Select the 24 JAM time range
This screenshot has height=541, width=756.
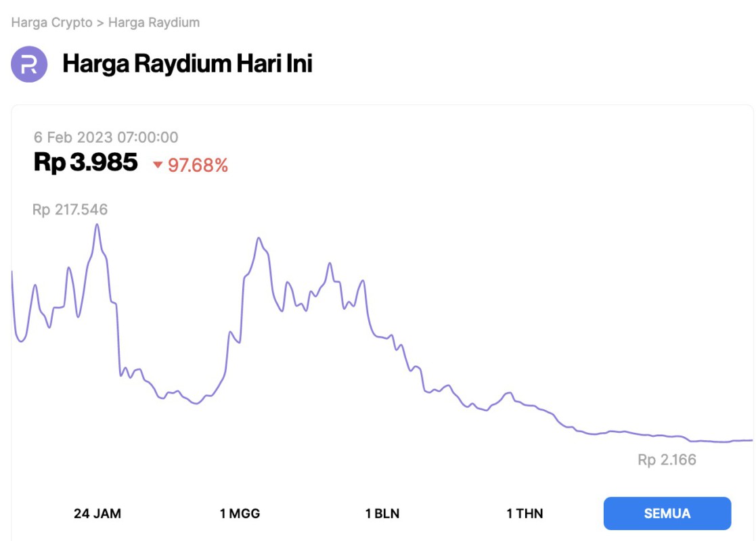[x=98, y=513]
